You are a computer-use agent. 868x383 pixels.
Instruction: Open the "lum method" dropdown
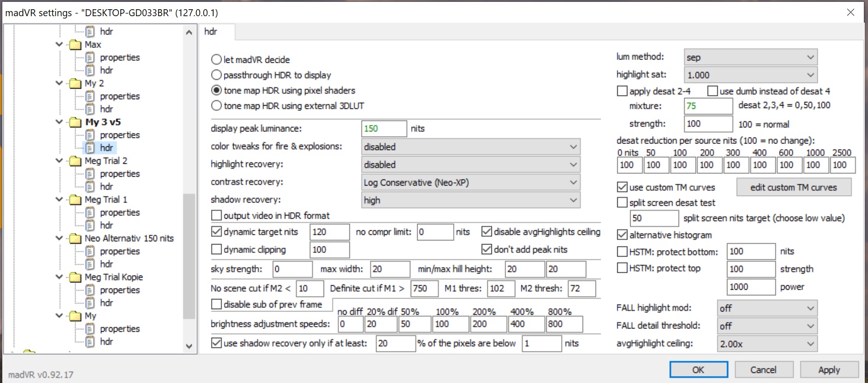tap(750, 57)
